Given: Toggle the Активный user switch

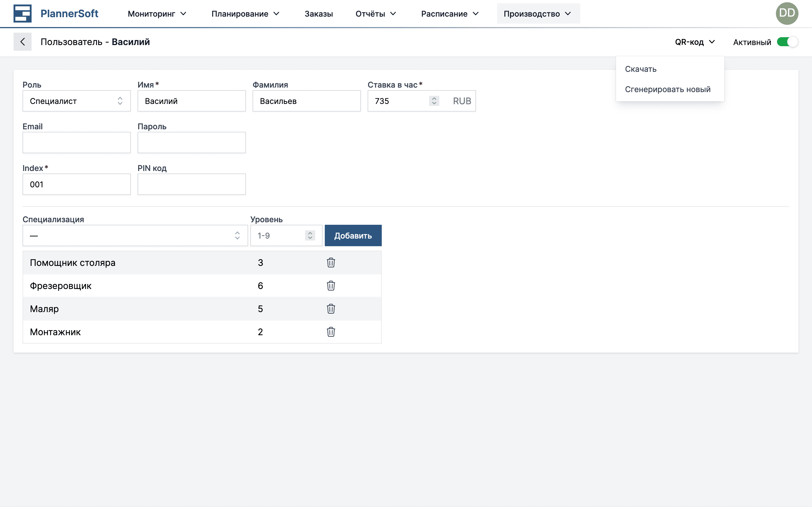Looking at the screenshot, I should pos(787,42).
